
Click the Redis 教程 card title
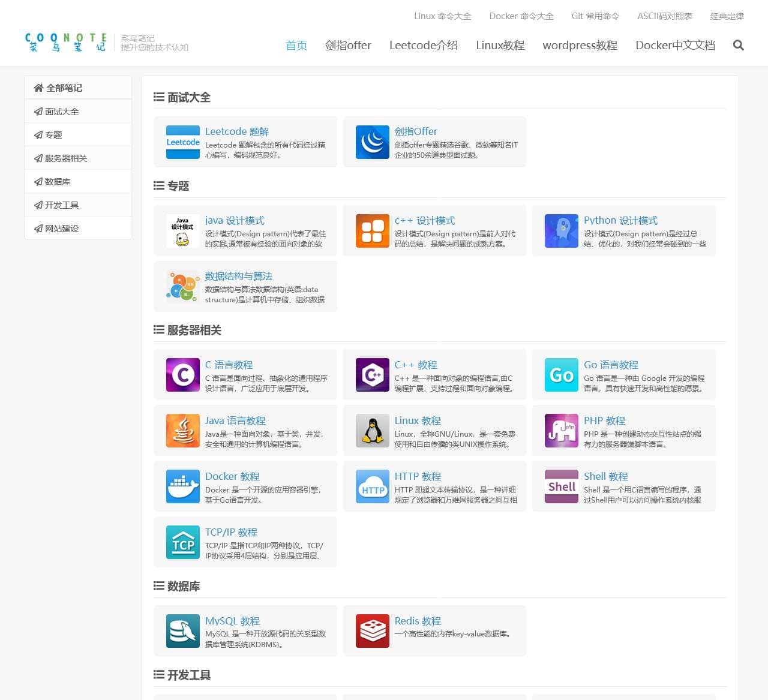[x=418, y=621]
